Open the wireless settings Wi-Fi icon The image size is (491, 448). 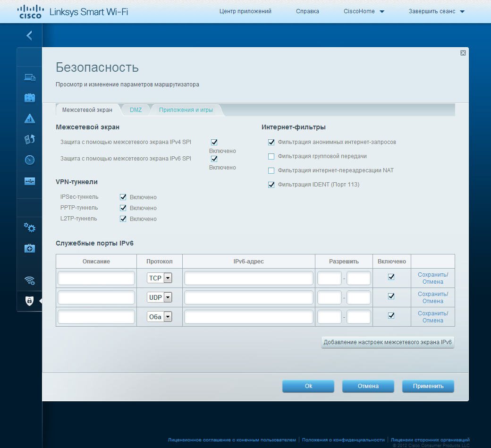coord(30,280)
